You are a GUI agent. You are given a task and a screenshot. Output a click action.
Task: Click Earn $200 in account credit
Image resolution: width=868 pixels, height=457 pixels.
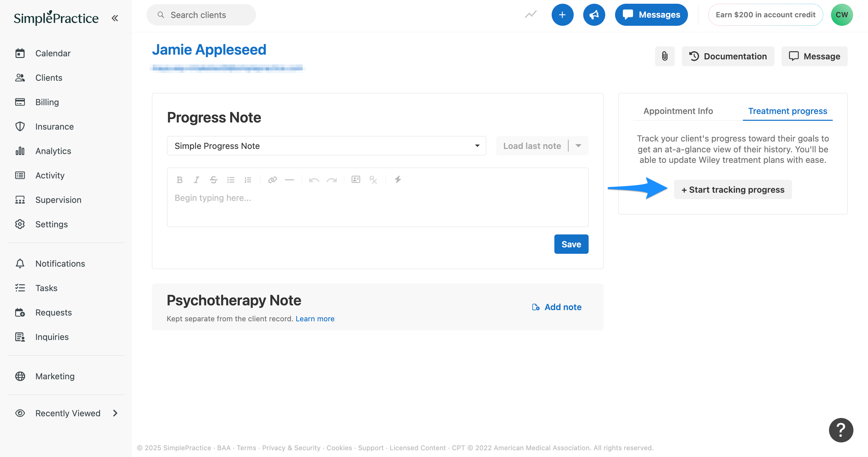click(766, 15)
